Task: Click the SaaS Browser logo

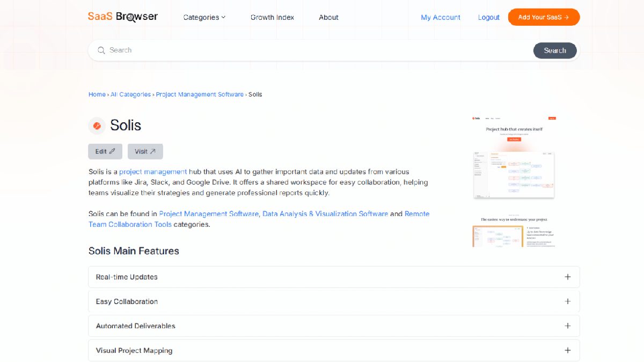Action: click(123, 17)
